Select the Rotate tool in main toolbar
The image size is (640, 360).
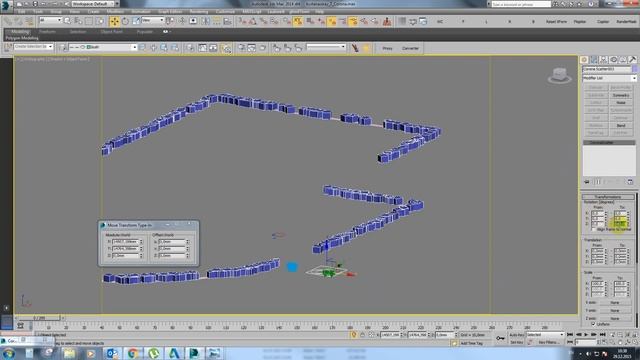(125, 21)
